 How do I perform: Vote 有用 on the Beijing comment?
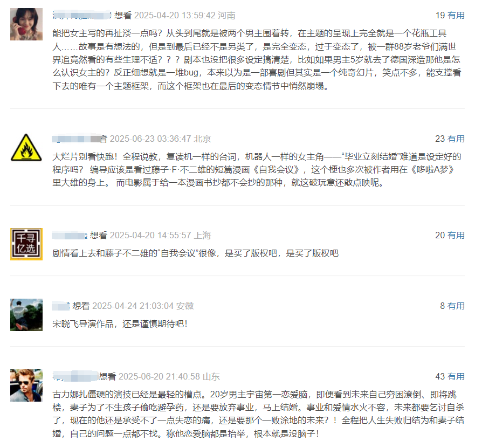[456, 139]
